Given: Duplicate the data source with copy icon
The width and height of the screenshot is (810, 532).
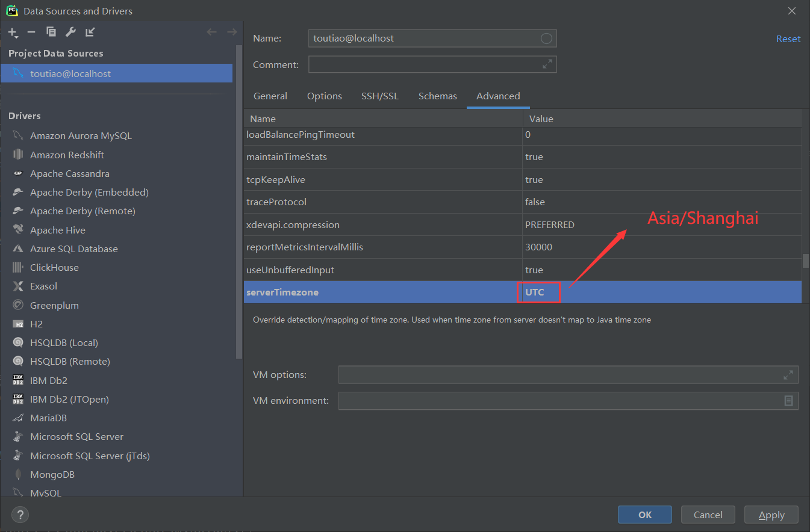Looking at the screenshot, I should [x=51, y=32].
